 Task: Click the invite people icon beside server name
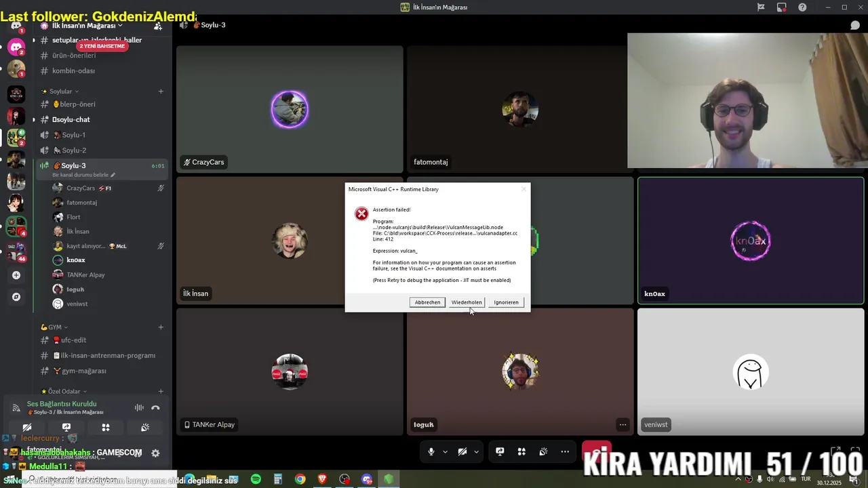click(158, 26)
